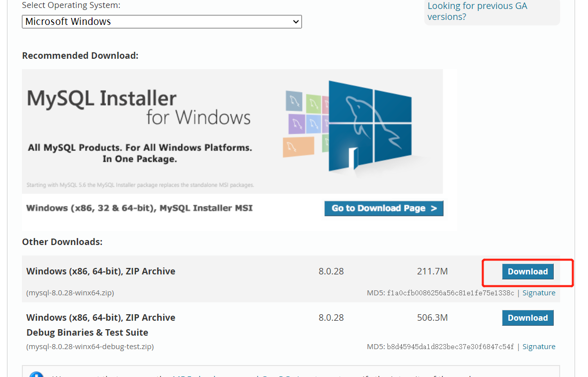Click the 506.3M file size
The width and height of the screenshot is (588, 377).
click(x=432, y=318)
